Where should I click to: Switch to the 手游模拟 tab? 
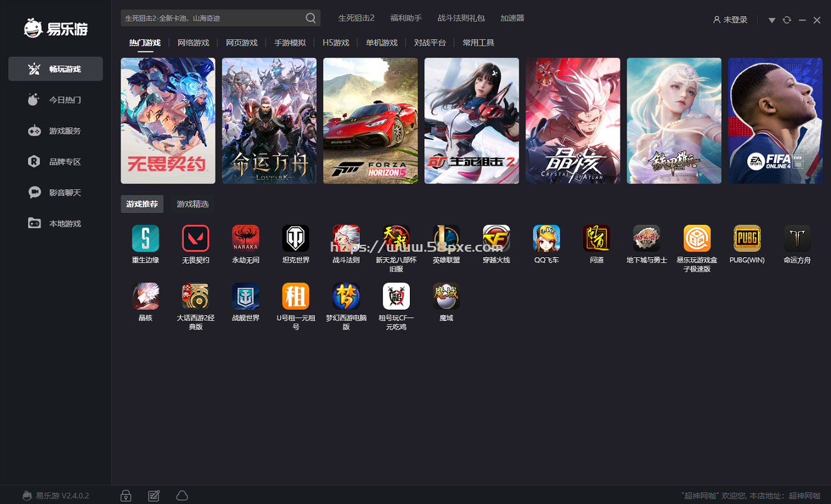pos(290,43)
